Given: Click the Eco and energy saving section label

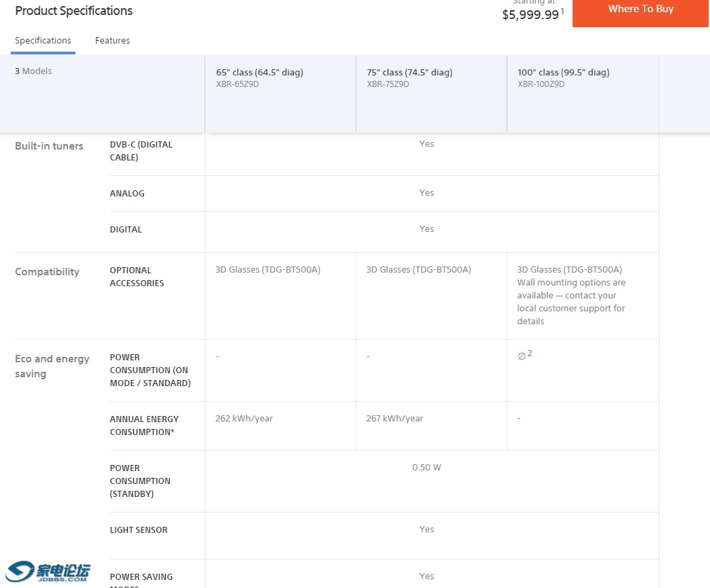Looking at the screenshot, I should [52, 366].
